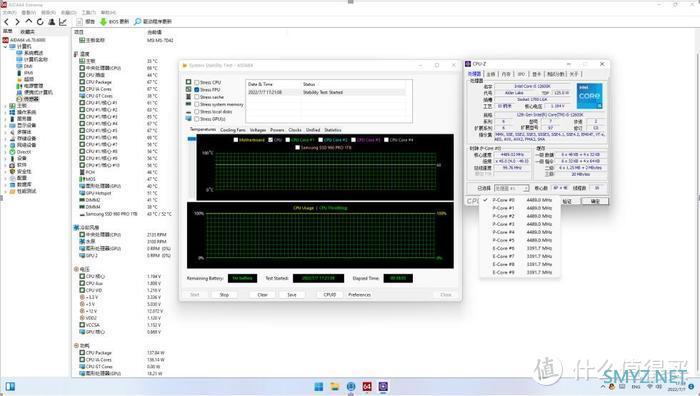
Task: Open the CPU-Z purple icon in taskbar
Action: pos(383,387)
